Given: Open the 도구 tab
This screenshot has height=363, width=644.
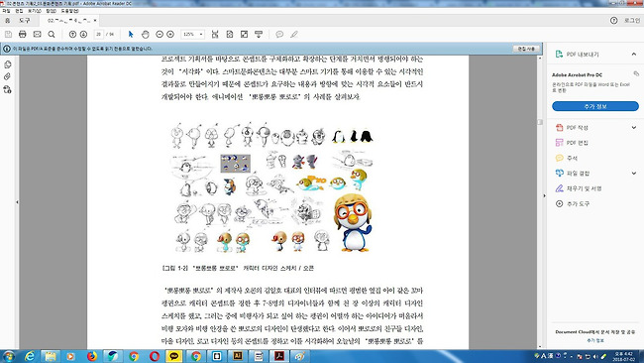Looking at the screenshot, I should pyautogui.click(x=25, y=20).
